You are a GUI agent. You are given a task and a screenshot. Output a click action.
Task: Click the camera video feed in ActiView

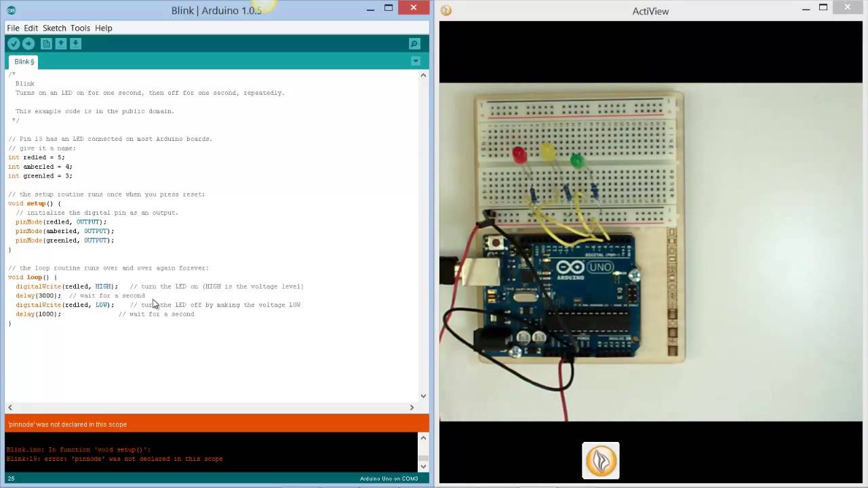pyautogui.click(x=651, y=252)
